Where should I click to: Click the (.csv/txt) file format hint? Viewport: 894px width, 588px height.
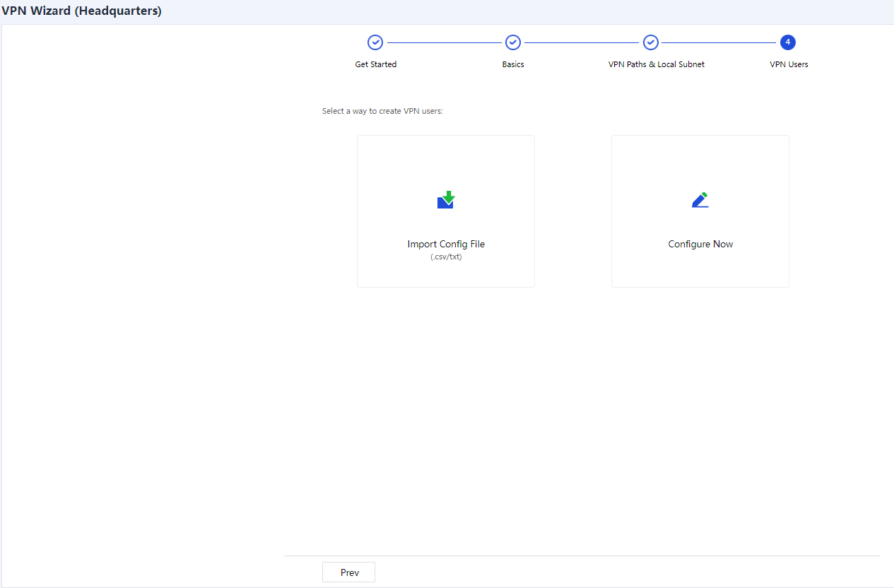pos(446,257)
